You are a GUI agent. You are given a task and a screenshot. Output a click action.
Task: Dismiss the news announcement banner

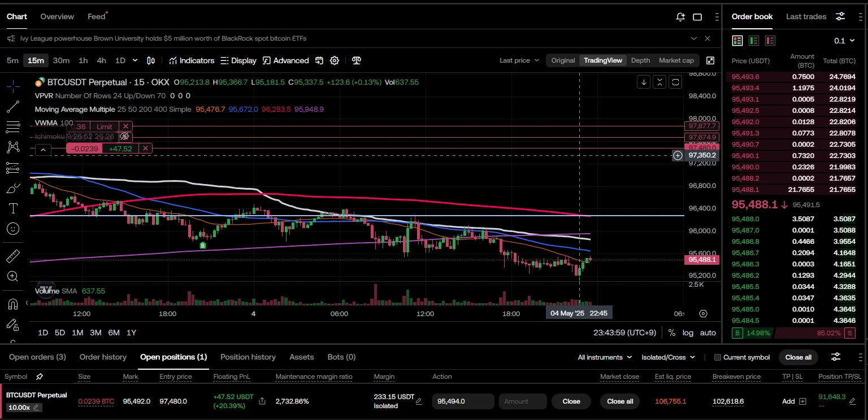pos(708,38)
